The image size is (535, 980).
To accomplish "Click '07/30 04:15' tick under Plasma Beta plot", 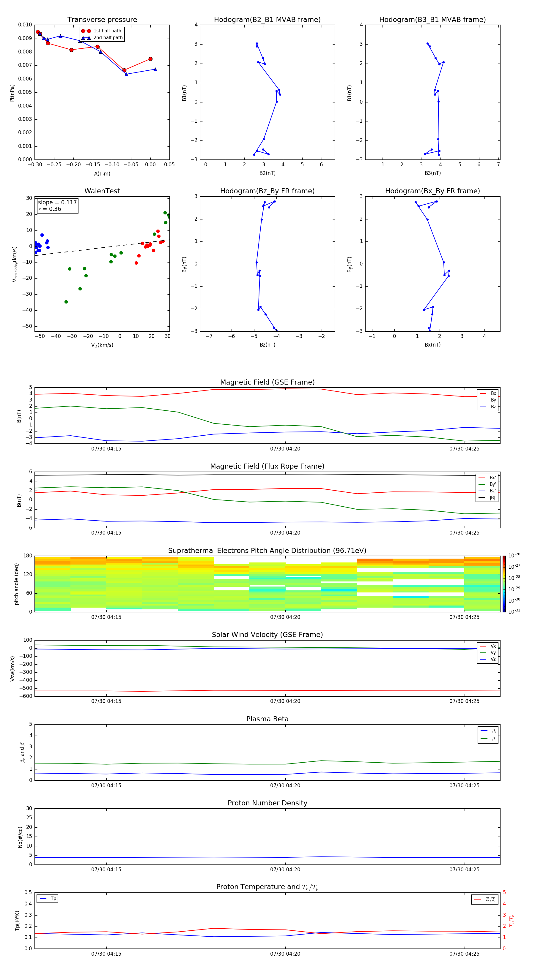I will tap(106, 785).
